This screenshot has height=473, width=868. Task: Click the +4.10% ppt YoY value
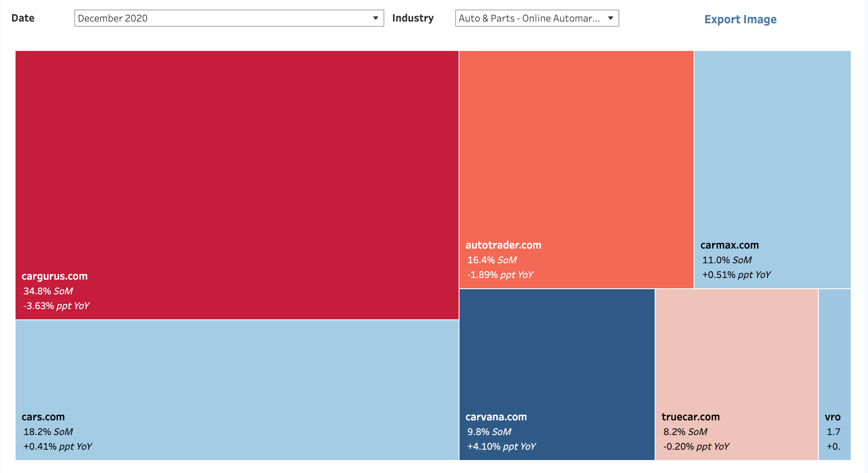501,447
